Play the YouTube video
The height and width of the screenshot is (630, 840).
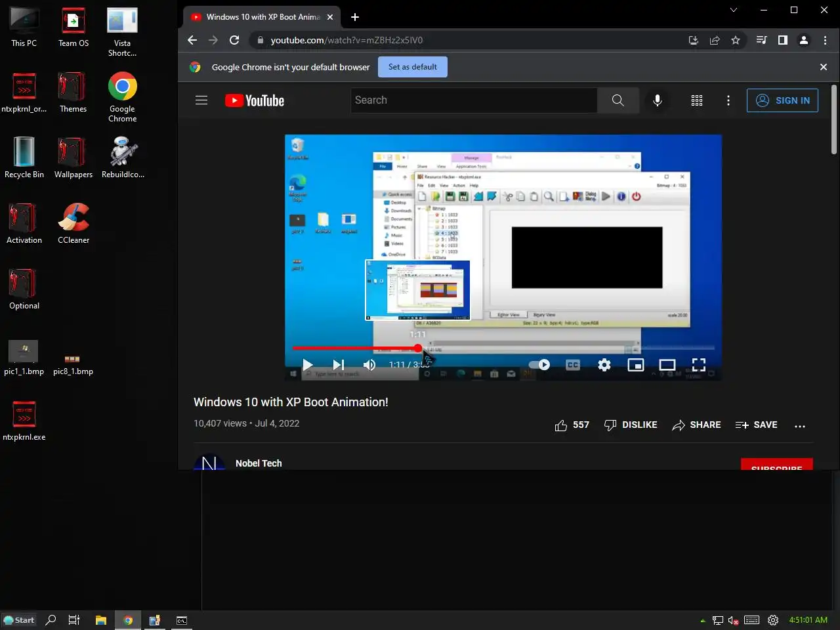[307, 365]
